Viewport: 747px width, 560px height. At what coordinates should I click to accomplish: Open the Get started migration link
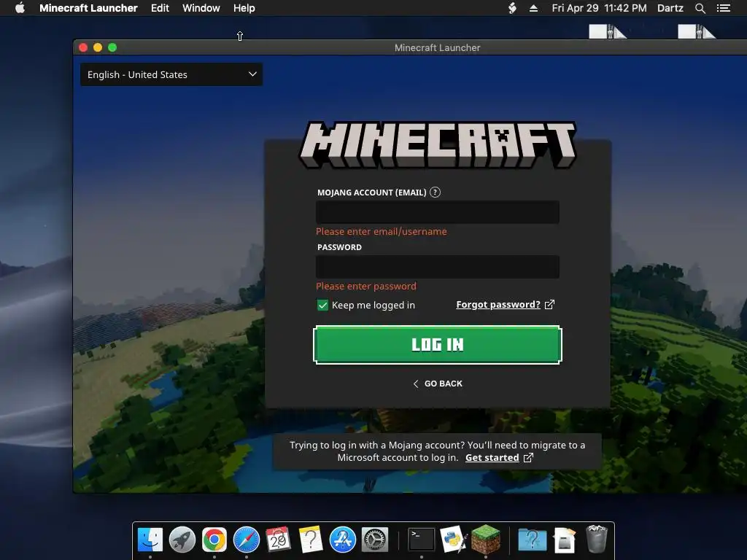492,458
